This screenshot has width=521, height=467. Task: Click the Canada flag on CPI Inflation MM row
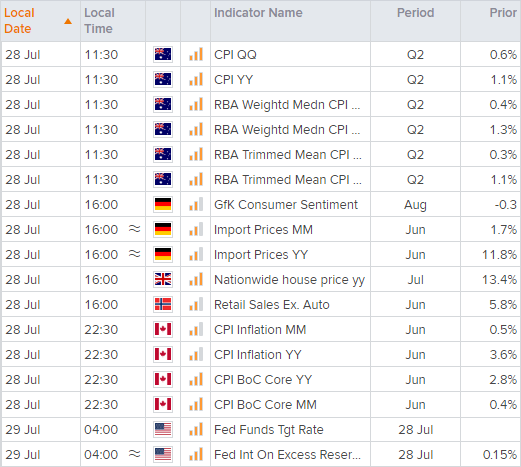coord(163,329)
